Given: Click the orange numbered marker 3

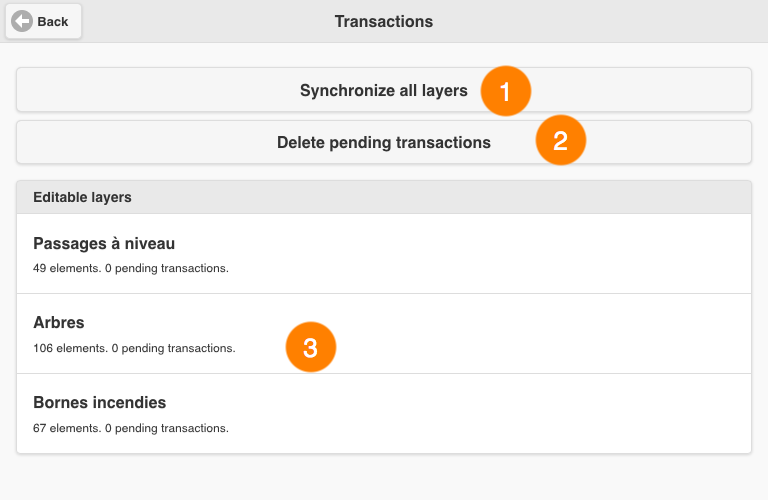Looking at the screenshot, I should tap(311, 347).
